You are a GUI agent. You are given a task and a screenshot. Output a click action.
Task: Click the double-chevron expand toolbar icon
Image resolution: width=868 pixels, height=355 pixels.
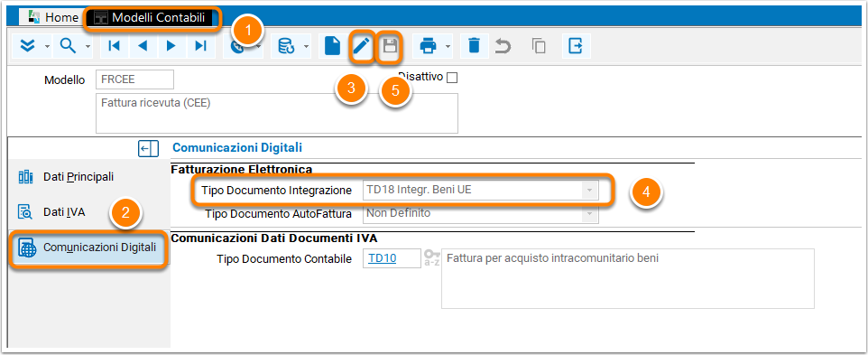click(27, 46)
